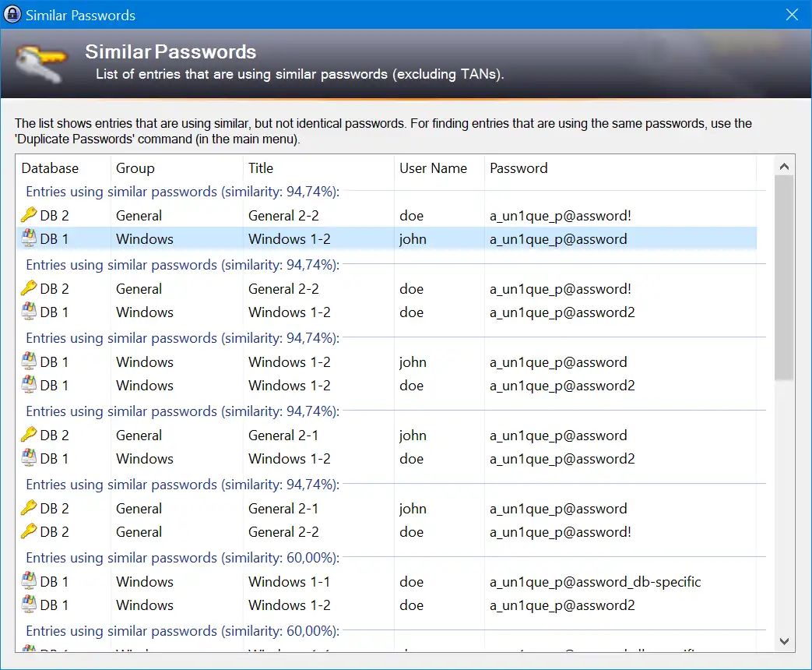Sort by the Password column header
This screenshot has width=812, height=670.
coord(620,167)
